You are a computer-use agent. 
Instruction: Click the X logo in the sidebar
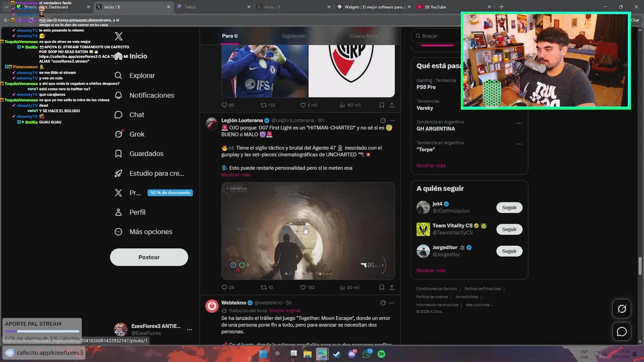119,36
